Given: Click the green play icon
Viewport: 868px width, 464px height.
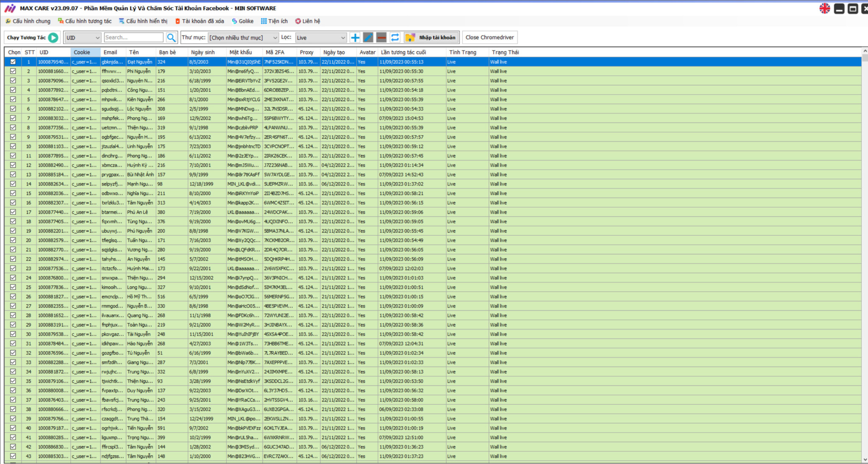Looking at the screenshot, I should pos(53,37).
